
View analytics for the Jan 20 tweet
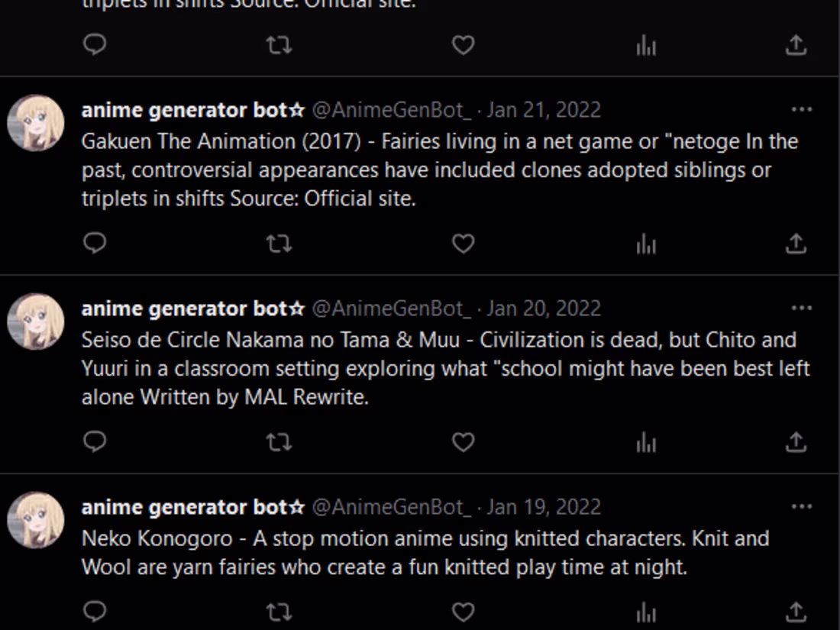[x=645, y=441]
